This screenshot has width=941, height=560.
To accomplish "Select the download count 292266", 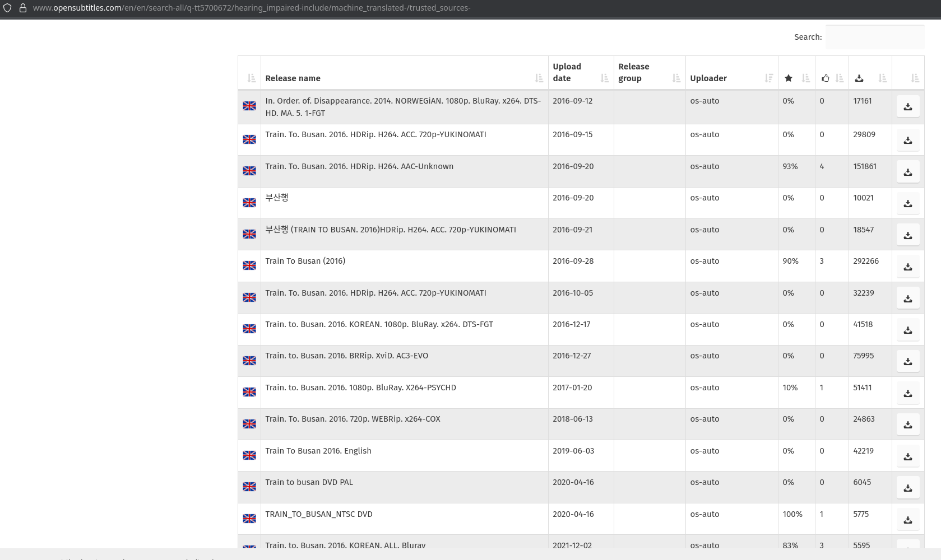I will (x=866, y=261).
